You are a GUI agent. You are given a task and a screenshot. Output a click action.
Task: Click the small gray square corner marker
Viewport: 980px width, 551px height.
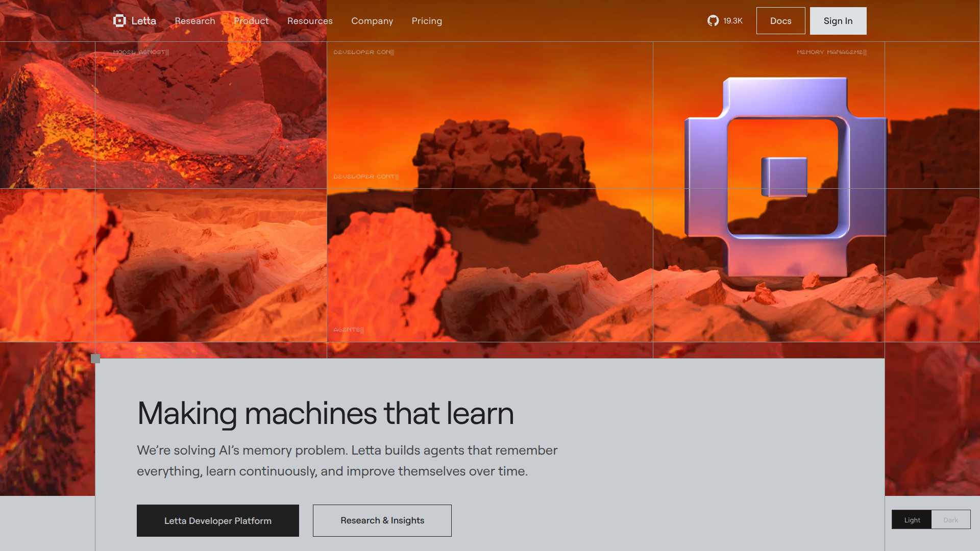[95, 359]
